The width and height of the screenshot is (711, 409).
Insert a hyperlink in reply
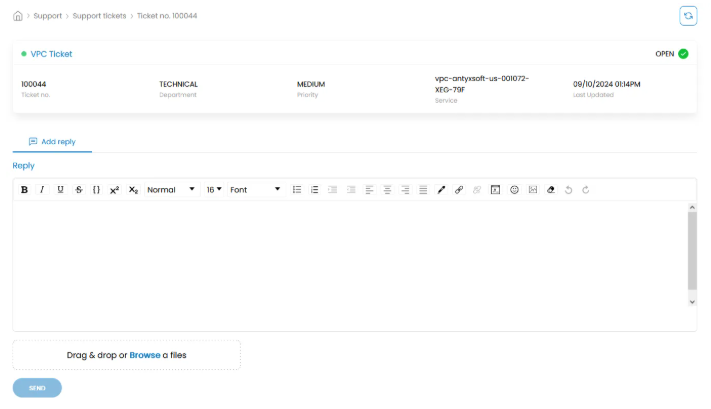459,190
